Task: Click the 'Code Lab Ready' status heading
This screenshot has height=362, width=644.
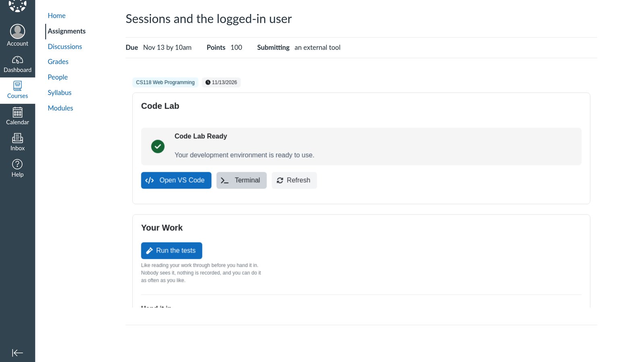Action: pyautogui.click(x=201, y=136)
